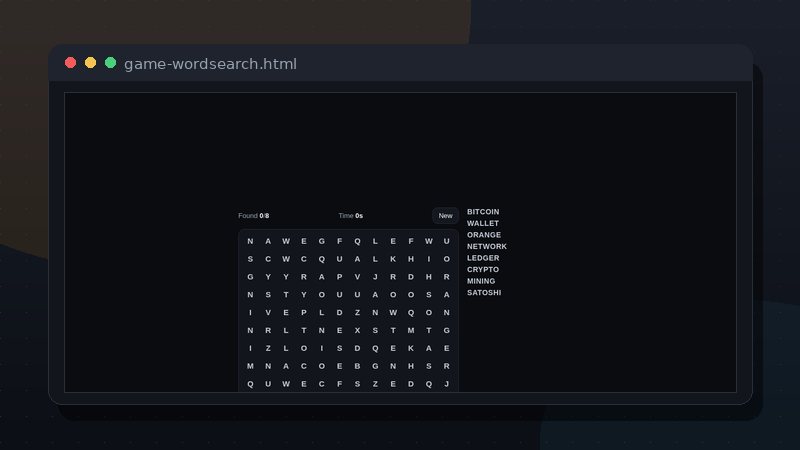Viewport: 800px width, 450px height.
Task: Pick the only letter B in grid
Action: 357,366
